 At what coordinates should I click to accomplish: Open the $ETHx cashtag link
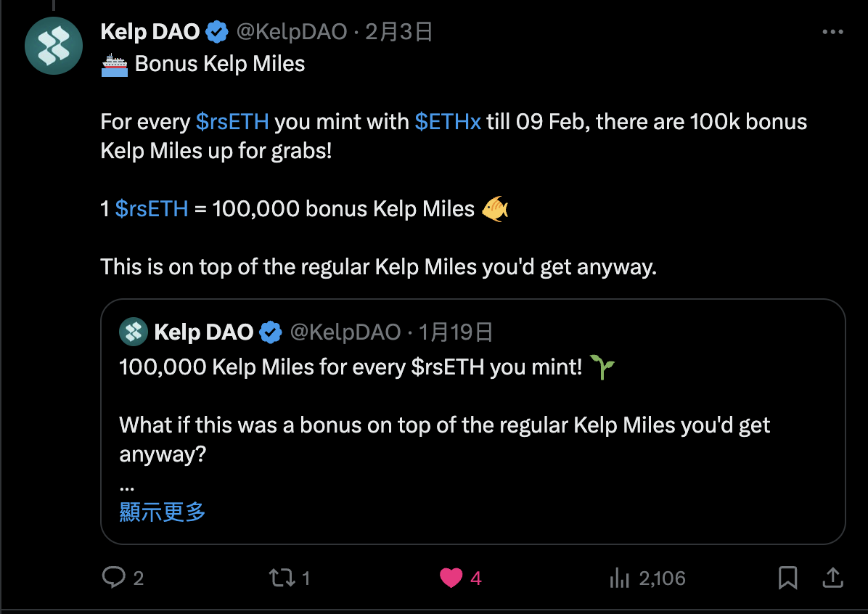pos(448,121)
